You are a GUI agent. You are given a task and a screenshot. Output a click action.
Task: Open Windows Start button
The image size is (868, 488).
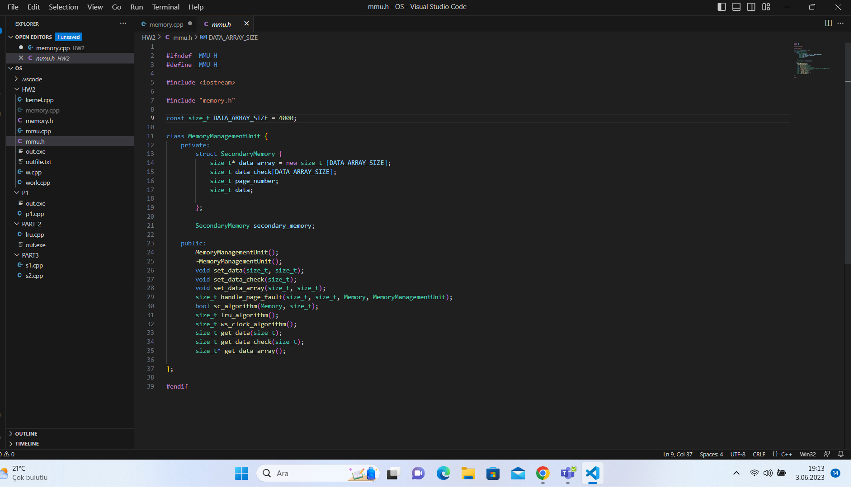(241, 473)
